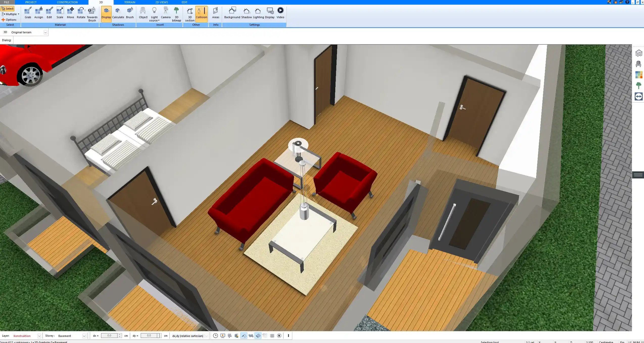Open the furniture catalog in the sidebar

(639, 64)
